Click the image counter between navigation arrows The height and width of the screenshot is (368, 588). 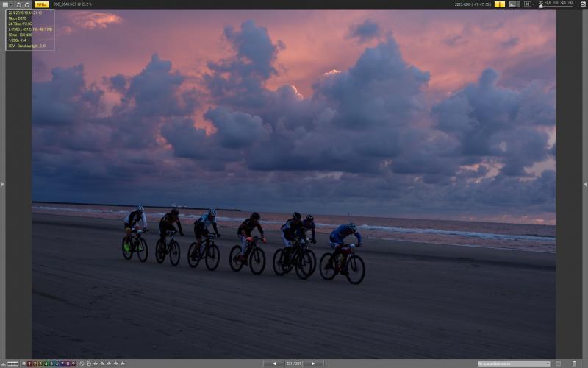(x=293, y=364)
